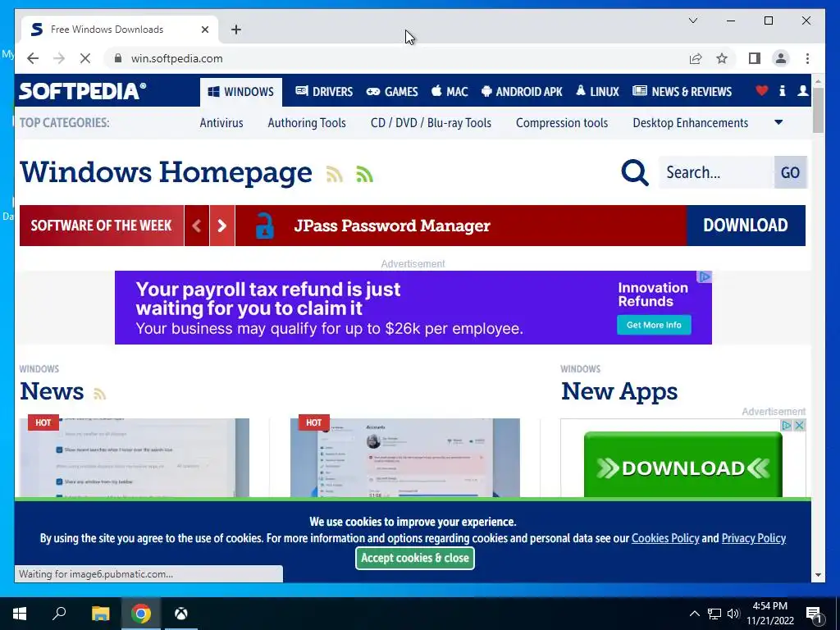Click the blue DOWNLOAD button for JPass

(x=746, y=226)
